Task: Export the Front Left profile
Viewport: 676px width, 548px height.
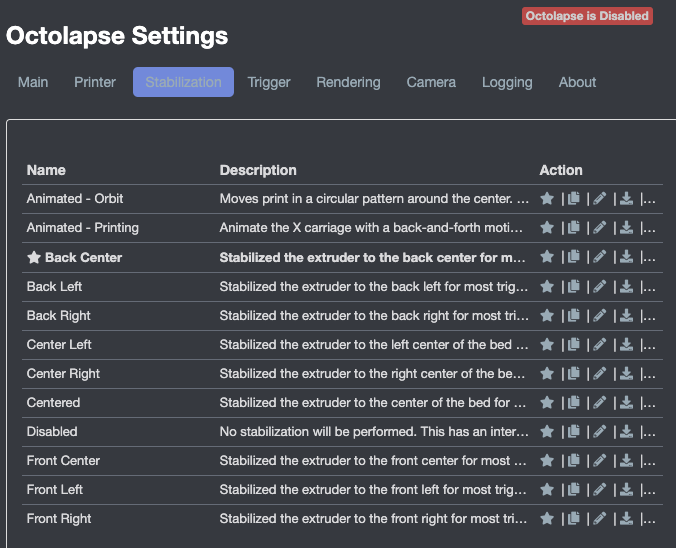Action: (626, 489)
